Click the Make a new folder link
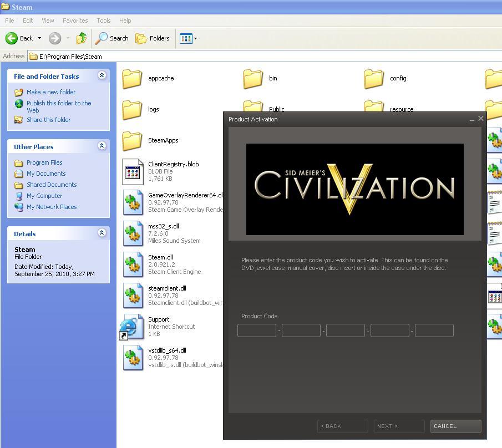The width and height of the screenshot is (502, 448). click(x=51, y=92)
